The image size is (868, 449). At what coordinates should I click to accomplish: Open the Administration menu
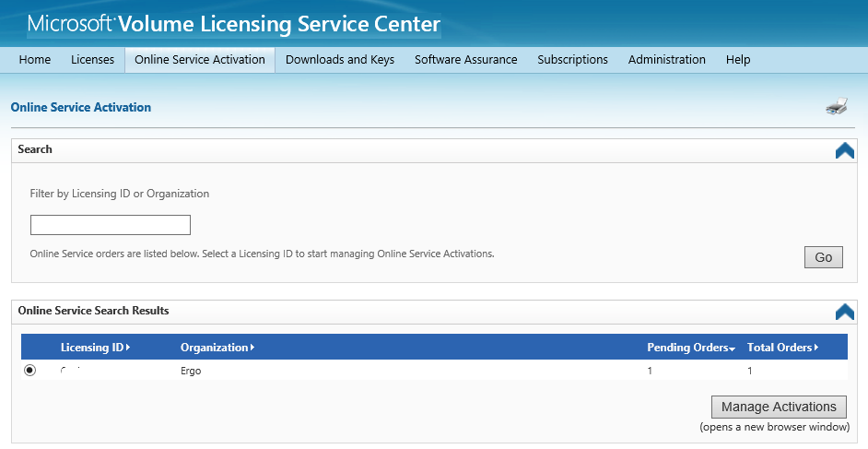pos(666,60)
